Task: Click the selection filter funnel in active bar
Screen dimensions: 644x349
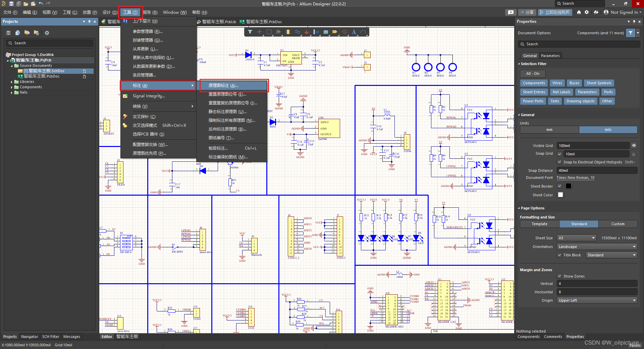Action: (250, 32)
